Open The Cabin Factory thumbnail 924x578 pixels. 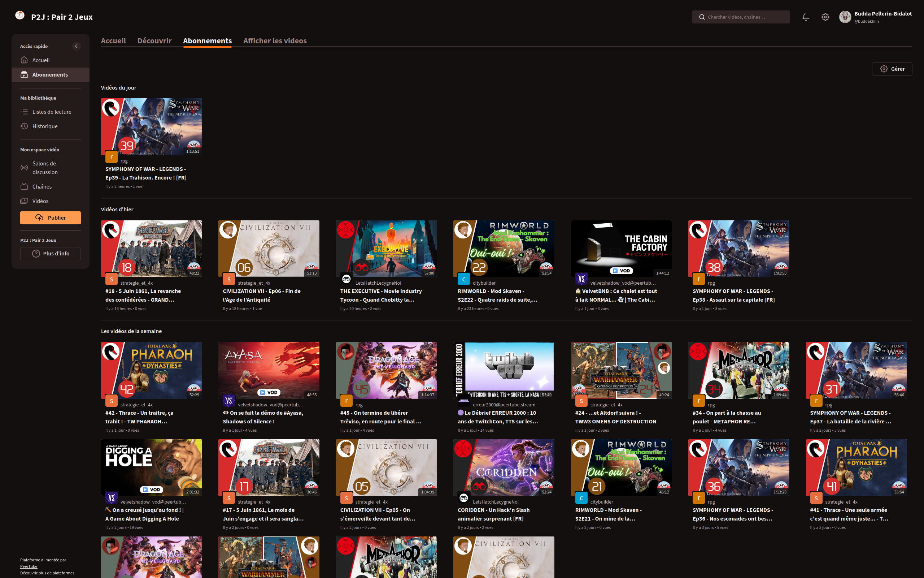[621, 249]
